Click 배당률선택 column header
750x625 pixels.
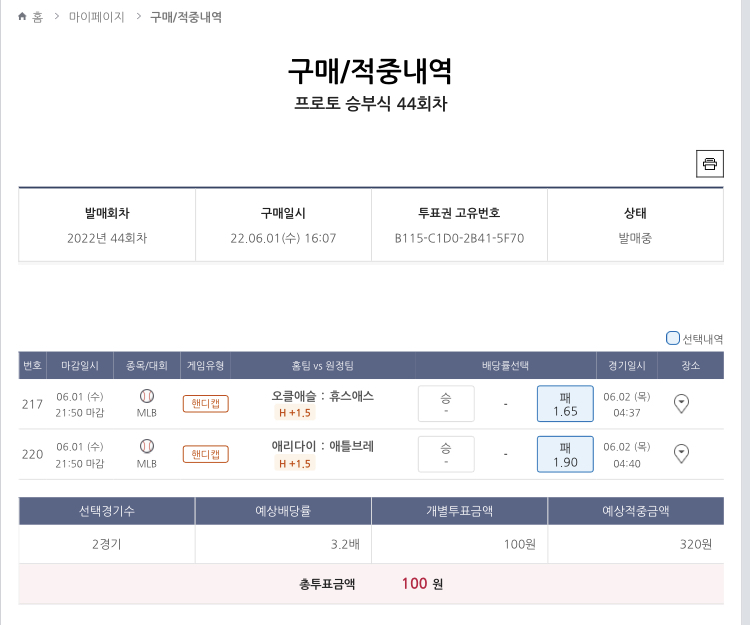[x=506, y=365]
